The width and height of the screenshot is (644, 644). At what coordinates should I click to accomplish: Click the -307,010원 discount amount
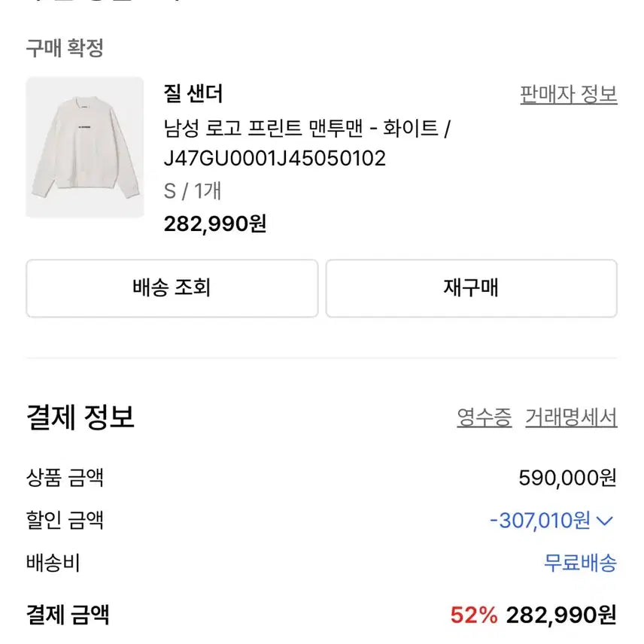click(540, 519)
